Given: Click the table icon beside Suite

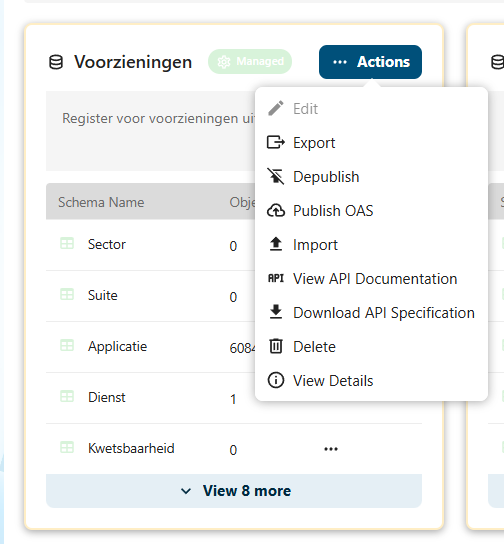Looking at the screenshot, I should 67,295.
